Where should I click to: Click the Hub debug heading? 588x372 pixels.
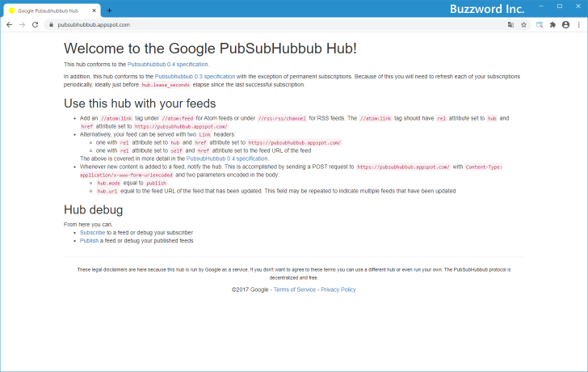[x=94, y=209]
